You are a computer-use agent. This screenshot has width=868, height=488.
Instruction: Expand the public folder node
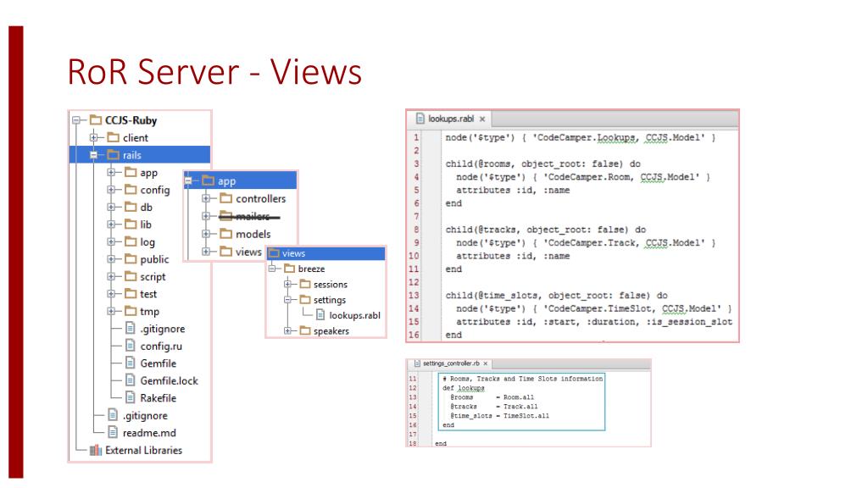[111, 259]
